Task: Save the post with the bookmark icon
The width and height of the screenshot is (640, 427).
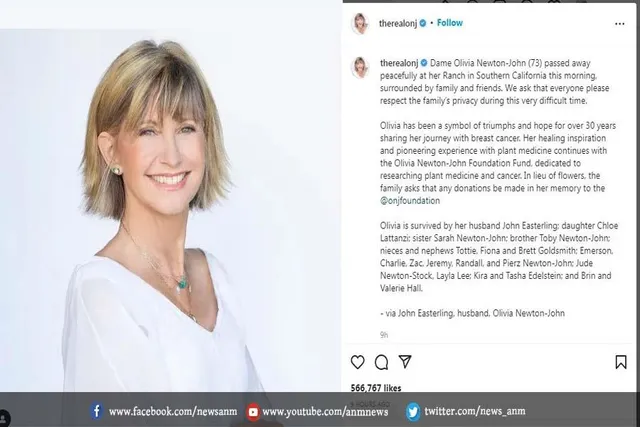Action: [x=621, y=362]
